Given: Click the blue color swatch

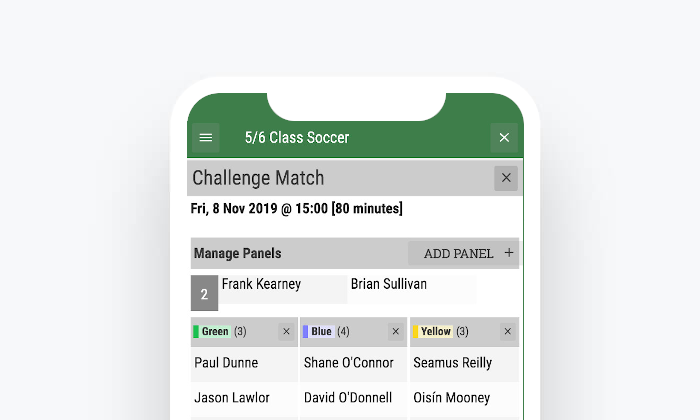Looking at the screenshot, I should click(x=305, y=332).
